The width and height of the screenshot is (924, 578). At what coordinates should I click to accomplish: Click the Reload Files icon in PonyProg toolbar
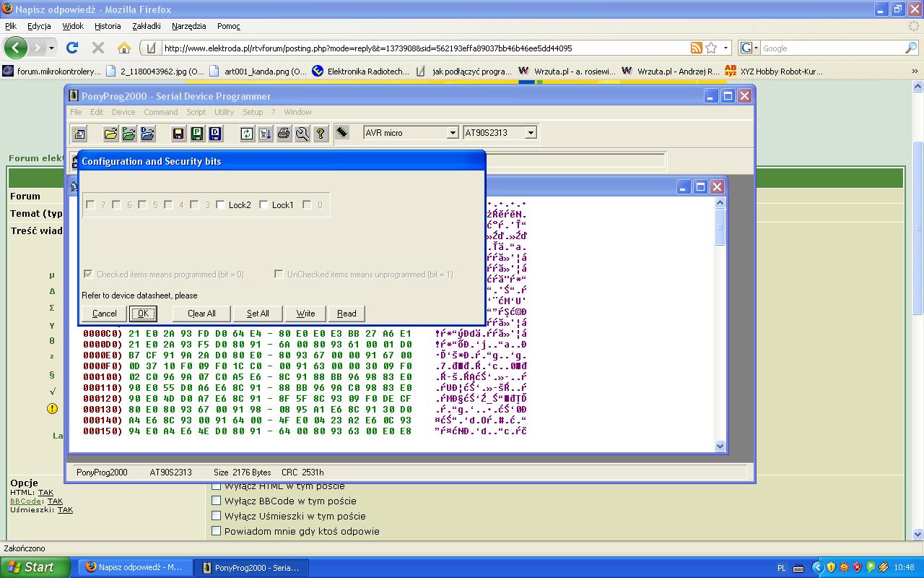point(247,134)
